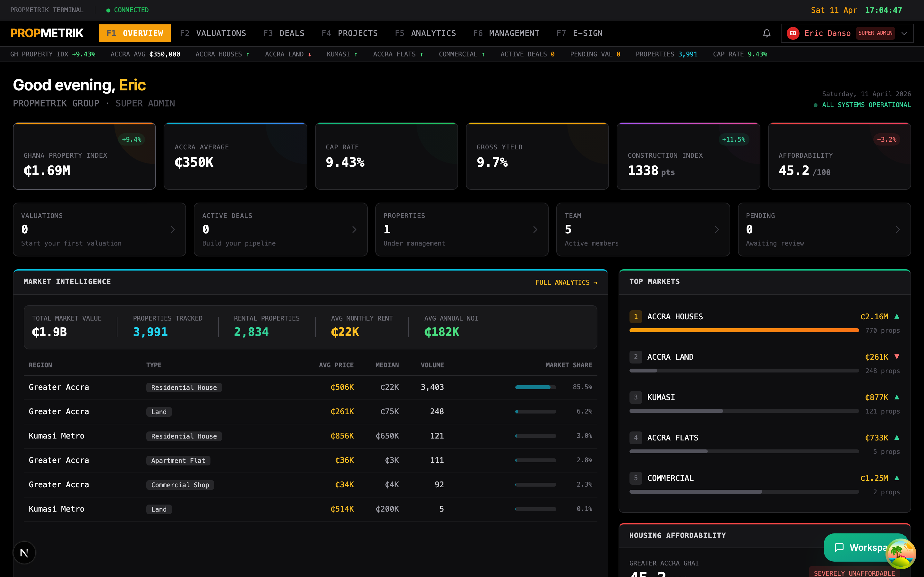Select the Ghana Property Index card
The width and height of the screenshot is (924, 577).
coord(84,156)
